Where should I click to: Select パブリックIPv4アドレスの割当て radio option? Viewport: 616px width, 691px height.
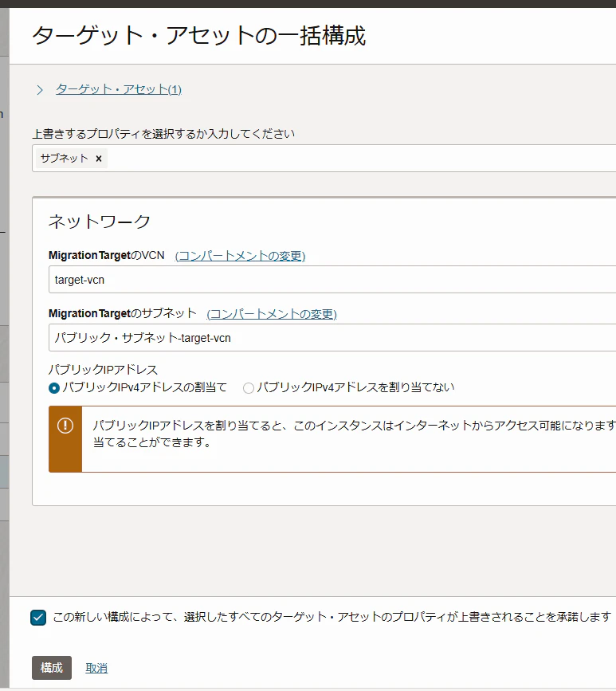pos(54,388)
